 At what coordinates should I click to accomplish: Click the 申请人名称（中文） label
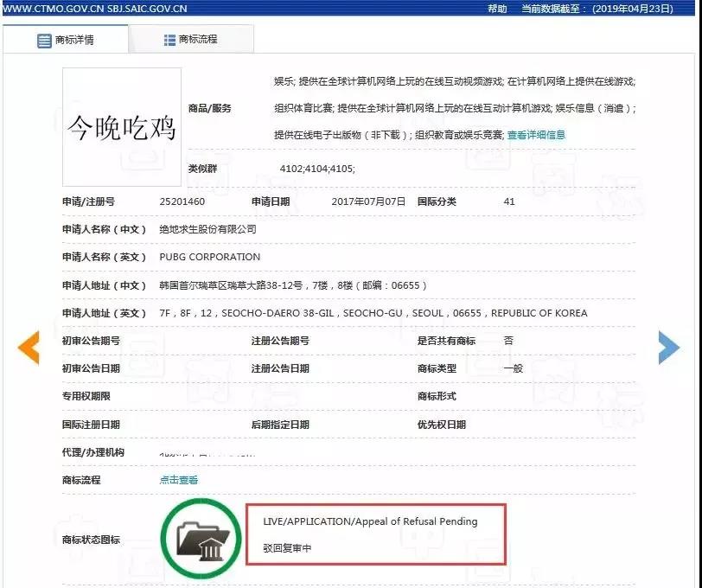105,229
